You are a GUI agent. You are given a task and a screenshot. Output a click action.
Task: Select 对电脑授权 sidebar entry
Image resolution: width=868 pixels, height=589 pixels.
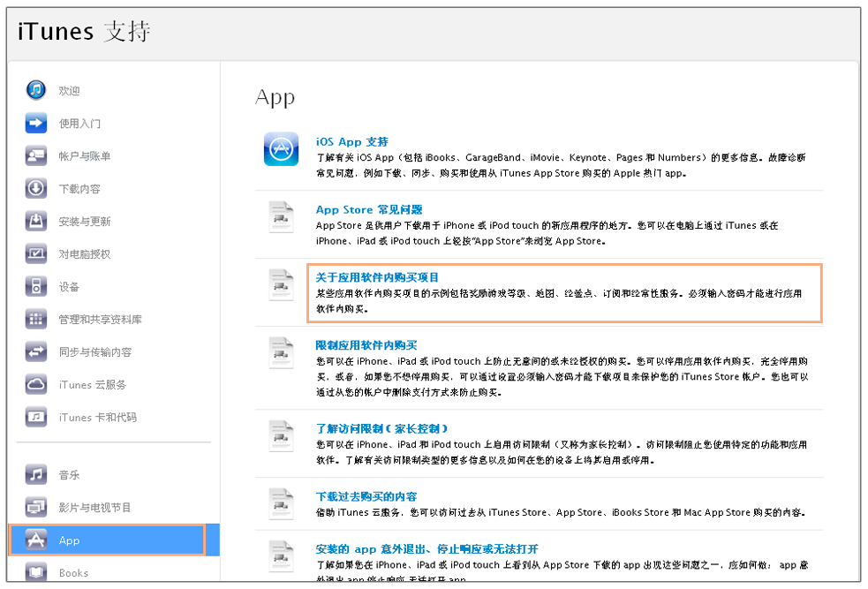pyautogui.click(x=85, y=253)
